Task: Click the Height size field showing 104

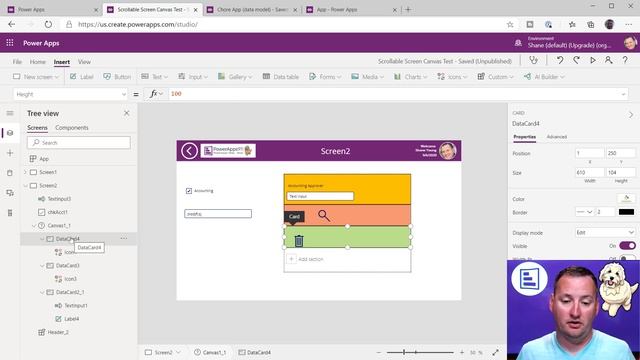Action: (621, 173)
